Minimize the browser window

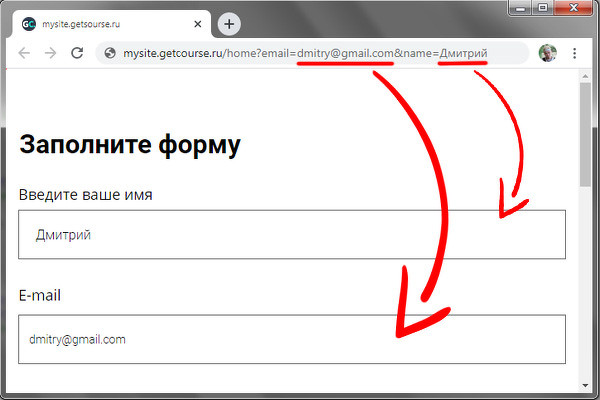tap(518, 7)
